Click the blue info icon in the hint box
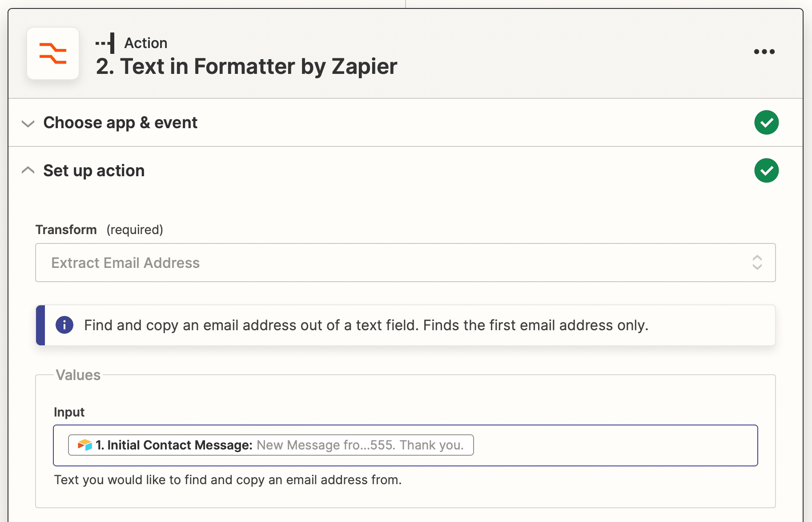Screen dimensions: 812x522 coord(64,325)
